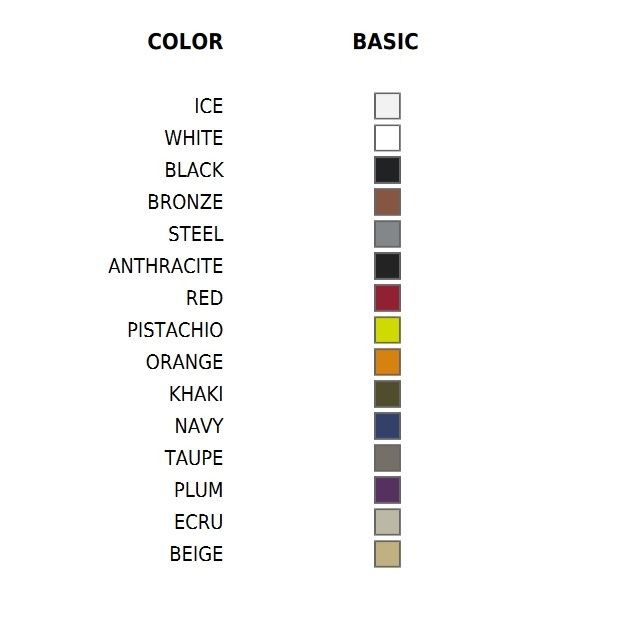Screen dimensions: 632x623
Task: Click the BRONZE text label
Action: click(x=185, y=202)
